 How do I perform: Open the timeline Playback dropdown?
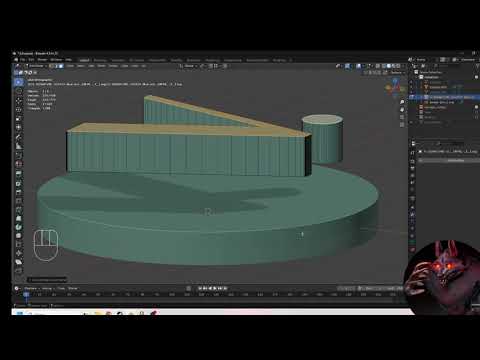click(31, 288)
